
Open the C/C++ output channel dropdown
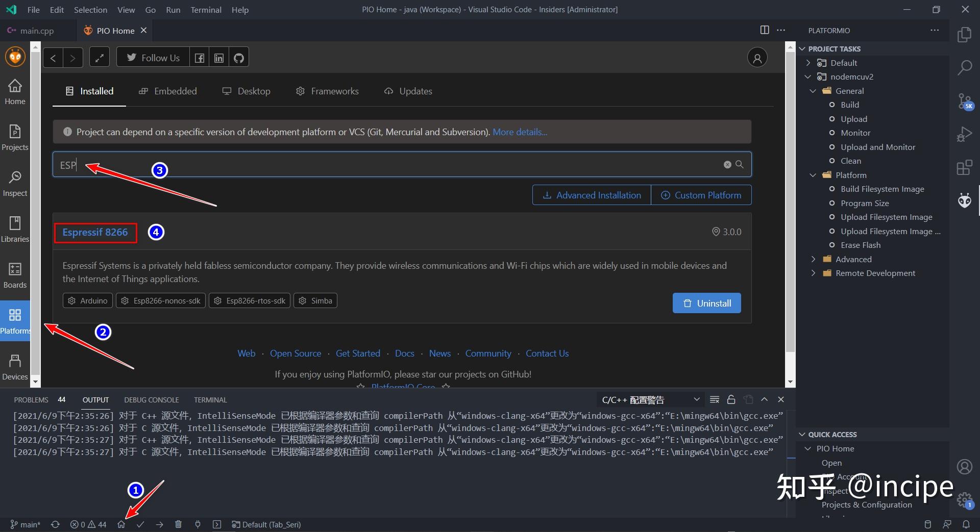point(650,399)
